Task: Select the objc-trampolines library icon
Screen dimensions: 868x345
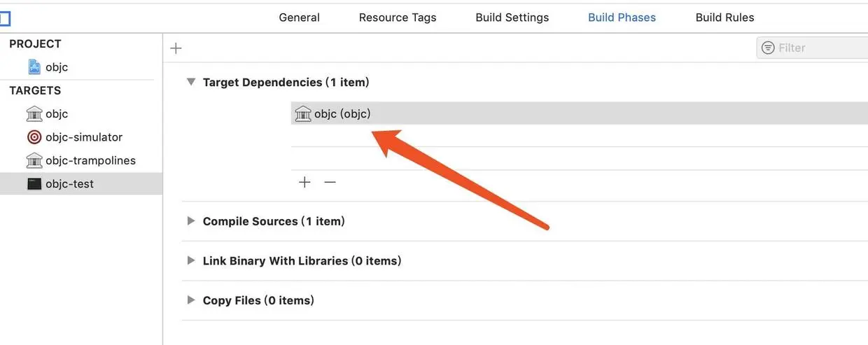Action: [34, 160]
